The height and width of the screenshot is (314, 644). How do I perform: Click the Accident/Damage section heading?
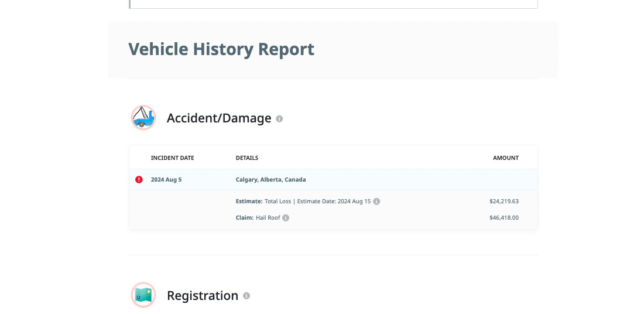click(219, 118)
